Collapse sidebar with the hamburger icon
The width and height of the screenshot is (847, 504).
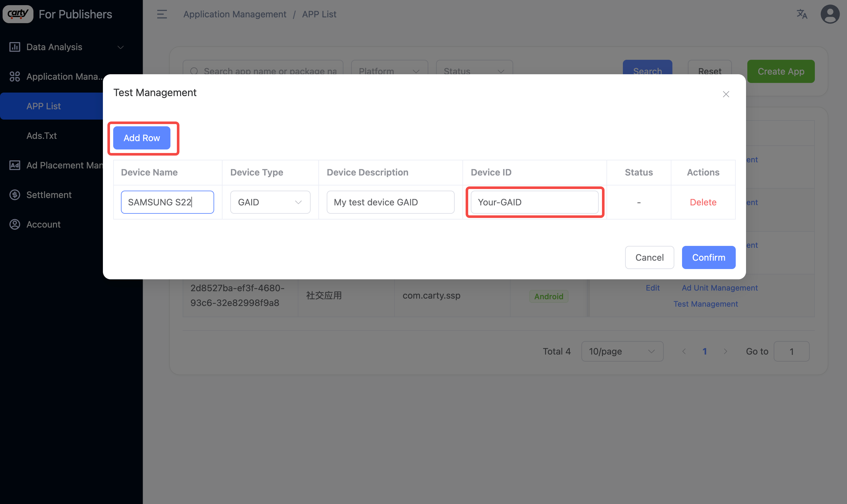[162, 14]
